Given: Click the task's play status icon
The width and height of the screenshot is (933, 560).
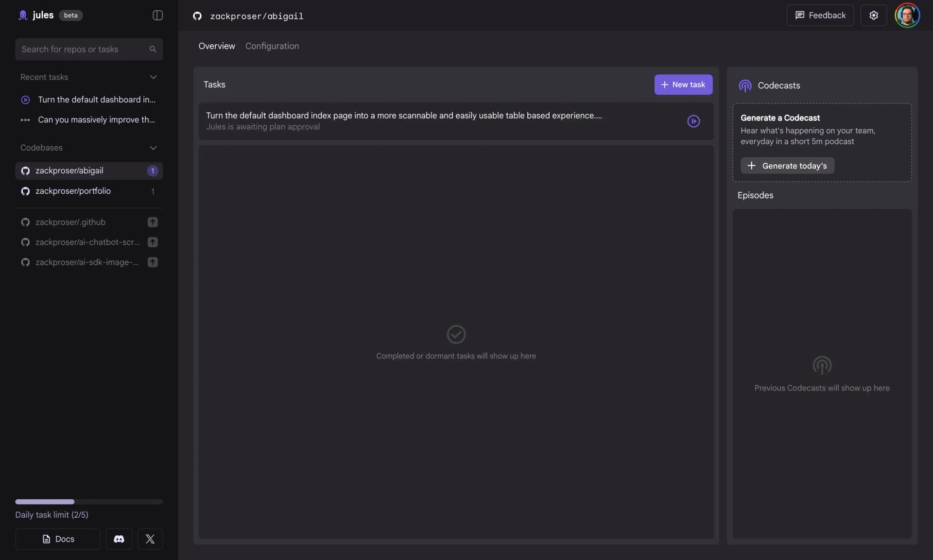Looking at the screenshot, I should 693,121.
